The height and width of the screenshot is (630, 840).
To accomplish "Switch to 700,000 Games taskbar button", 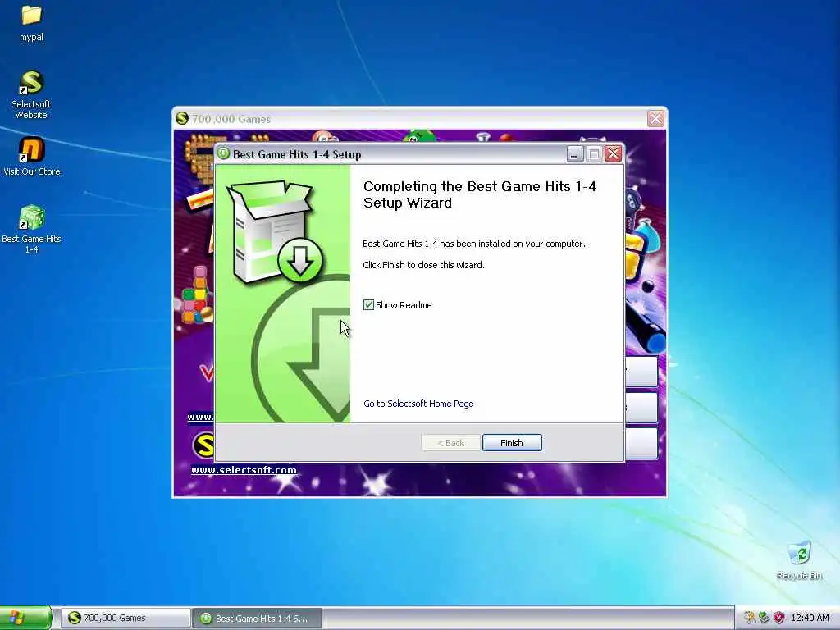I will click(x=126, y=618).
